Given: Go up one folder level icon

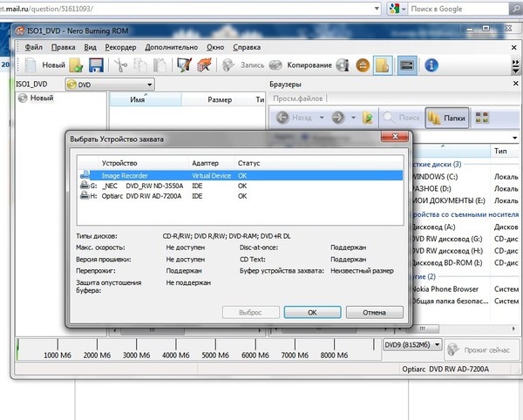Looking at the screenshot, I should pos(368,118).
